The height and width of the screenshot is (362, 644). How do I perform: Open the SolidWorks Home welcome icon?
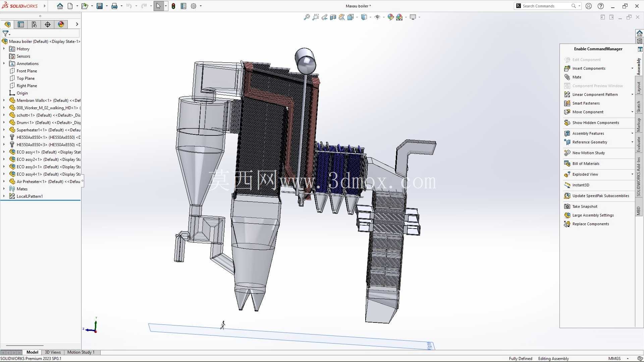pos(60,6)
